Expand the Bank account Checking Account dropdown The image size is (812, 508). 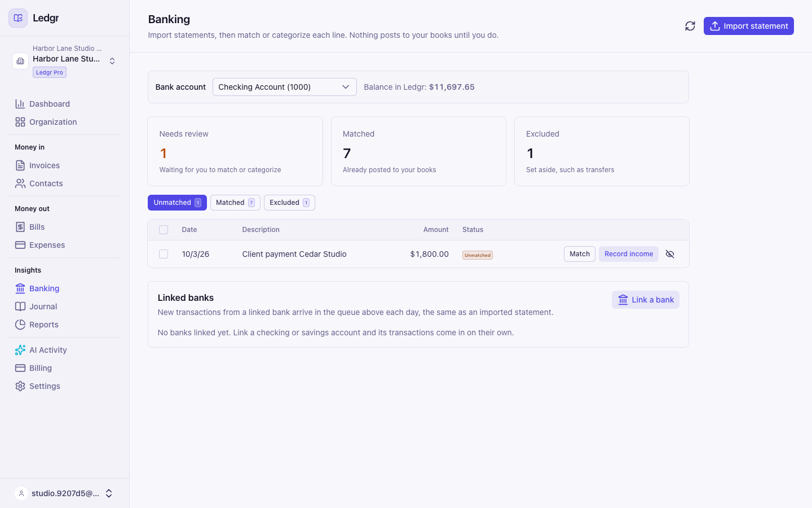(285, 87)
